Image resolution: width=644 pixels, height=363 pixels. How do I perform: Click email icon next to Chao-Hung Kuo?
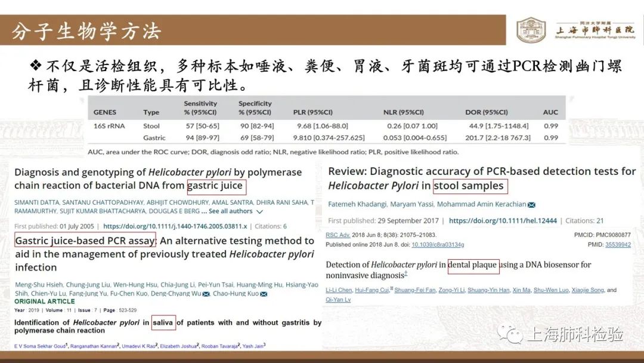[x=264, y=294]
